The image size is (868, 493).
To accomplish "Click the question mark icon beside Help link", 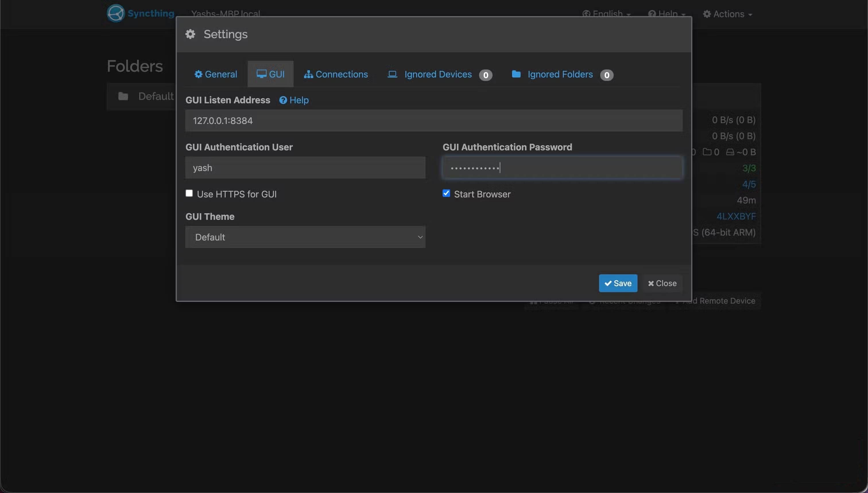I will click(x=283, y=100).
